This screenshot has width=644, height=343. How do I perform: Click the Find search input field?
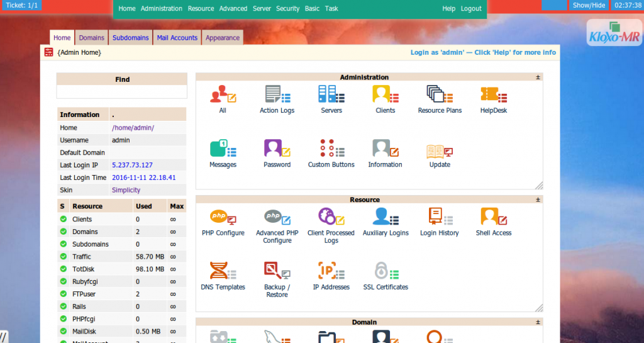(x=122, y=92)
